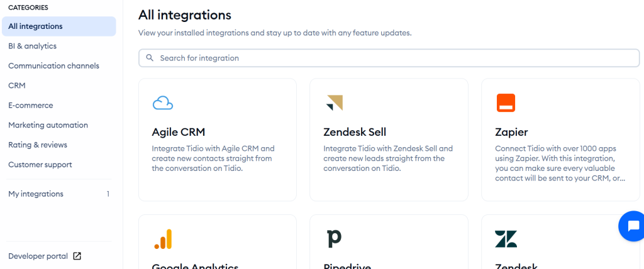Focus the Search for integration field
The height and width of the screenshot is (269, 644).
pyautogui.click(x=389, y=58)
